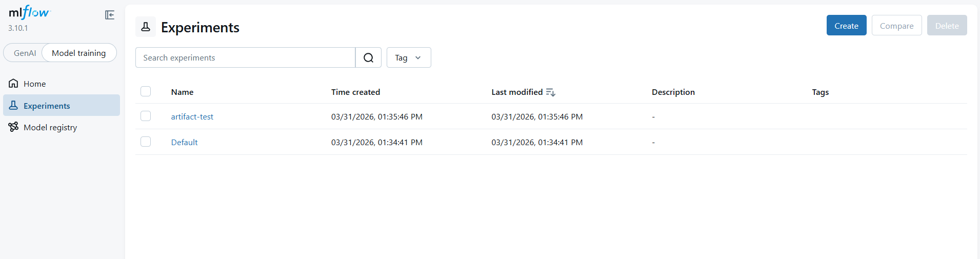Click the Time created column header
The height and width of the screenshot is (259, 980).
pos(355,92)
